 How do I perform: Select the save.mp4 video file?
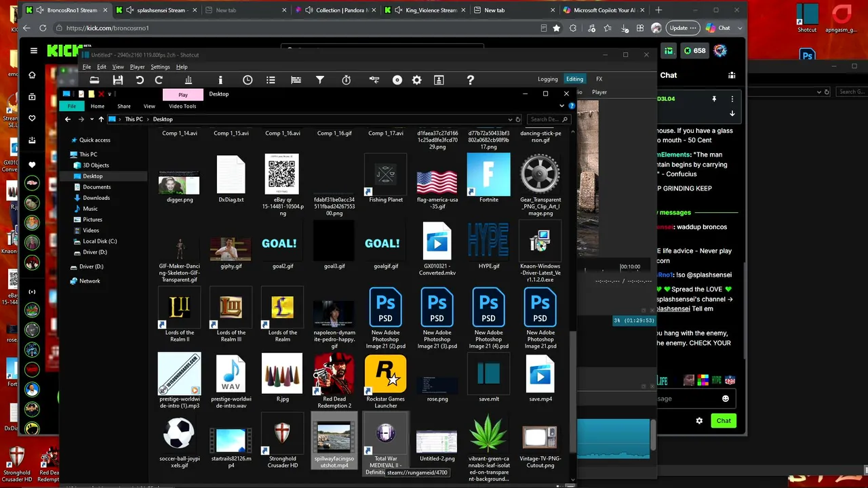tap(540, 378)
